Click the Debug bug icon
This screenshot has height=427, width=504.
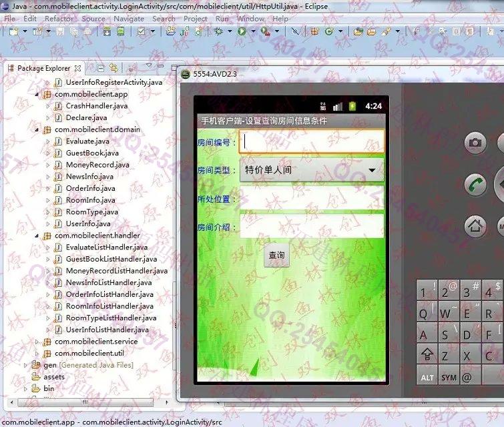pos(218,31)
